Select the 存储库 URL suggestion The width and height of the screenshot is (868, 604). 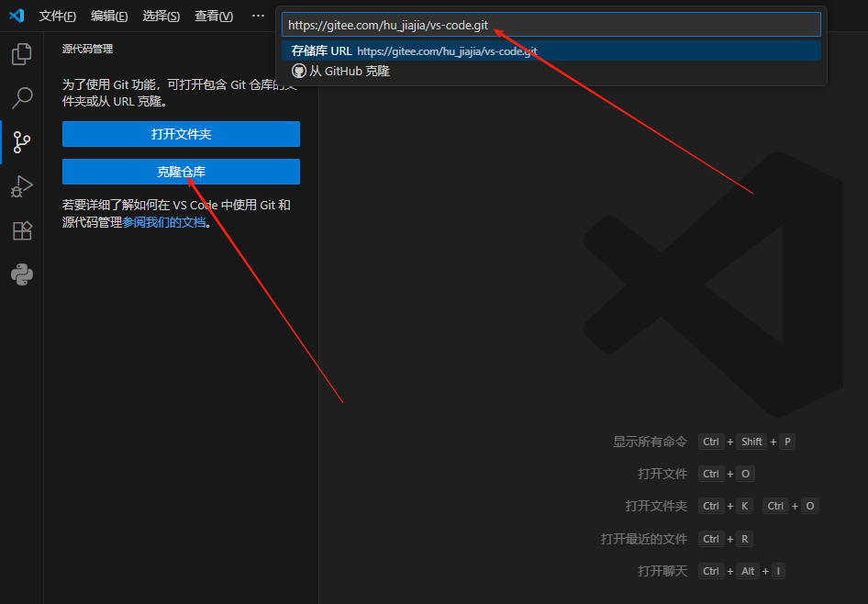(x=551, y=50)
